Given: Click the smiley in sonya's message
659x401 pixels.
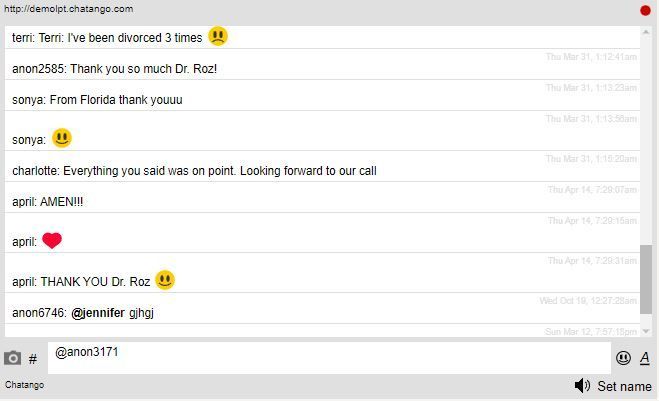Looking at the screenshot, I should coord(62,138).
